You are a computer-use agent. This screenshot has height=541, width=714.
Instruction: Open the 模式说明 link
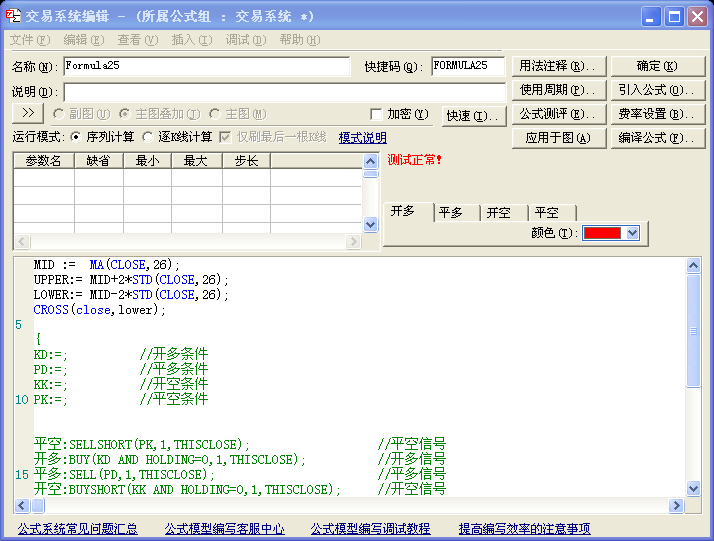363,138
